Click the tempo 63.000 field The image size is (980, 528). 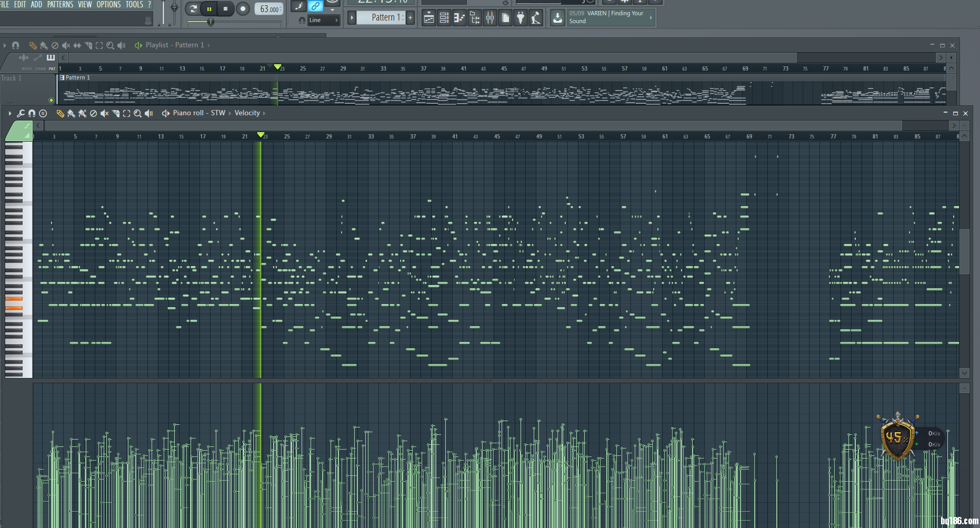click(269, 9)
